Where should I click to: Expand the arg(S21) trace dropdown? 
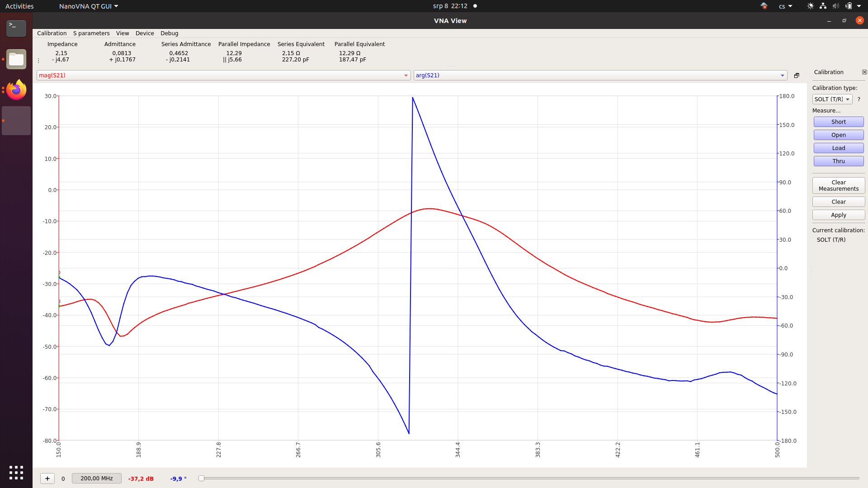[x=782, y=75]
